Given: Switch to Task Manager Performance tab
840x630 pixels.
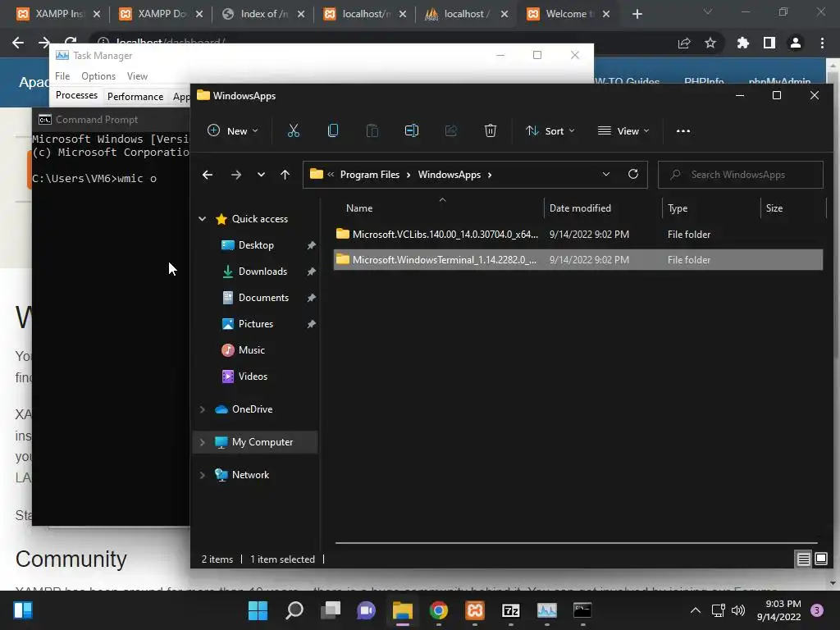Looking at the screenshot, I should 135,97.
